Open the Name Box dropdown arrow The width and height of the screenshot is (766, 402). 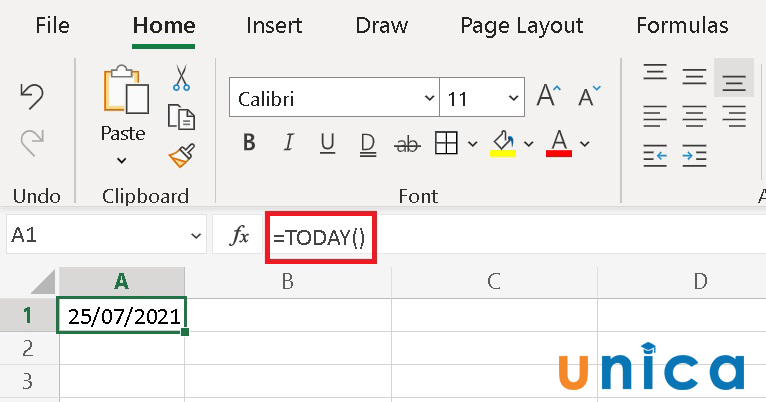[195, 236]
